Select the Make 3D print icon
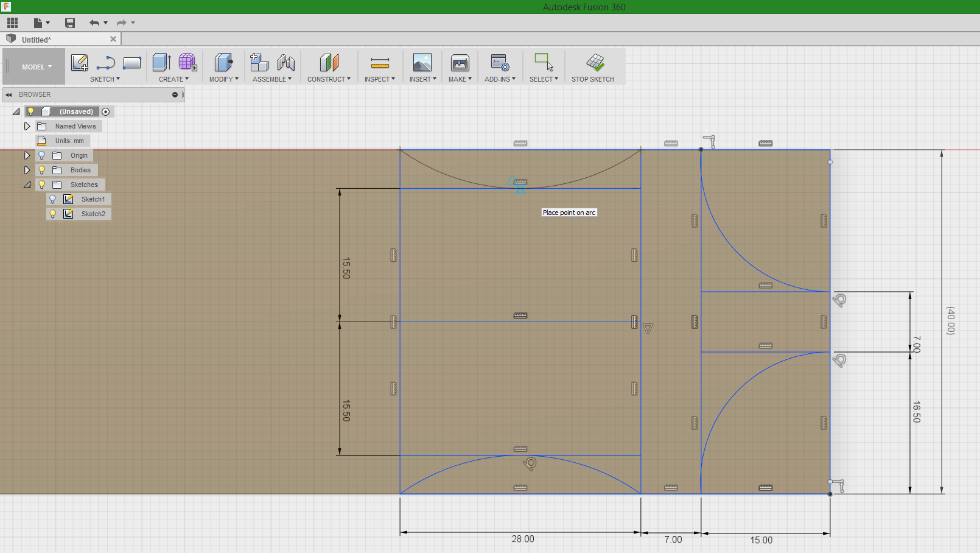Viewport: 980px width, 553px height. pos(460,63)
